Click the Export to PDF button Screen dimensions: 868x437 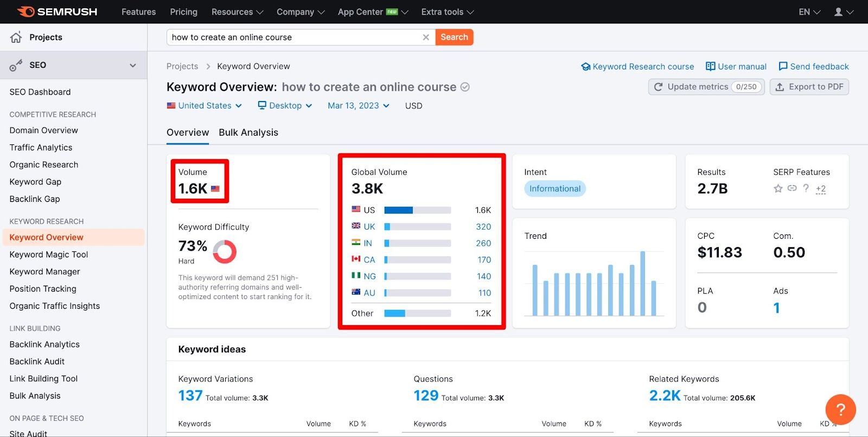point(809,87)
